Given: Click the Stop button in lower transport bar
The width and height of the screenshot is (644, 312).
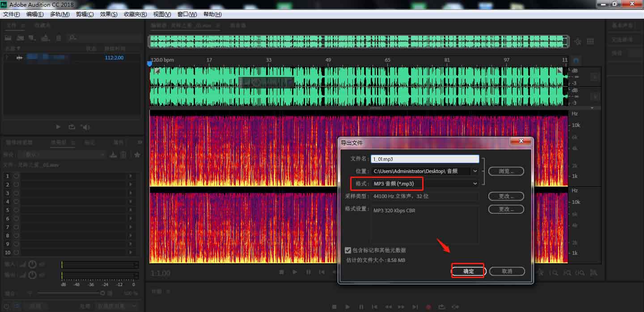Looking at the screenshot, I should 334,307.
